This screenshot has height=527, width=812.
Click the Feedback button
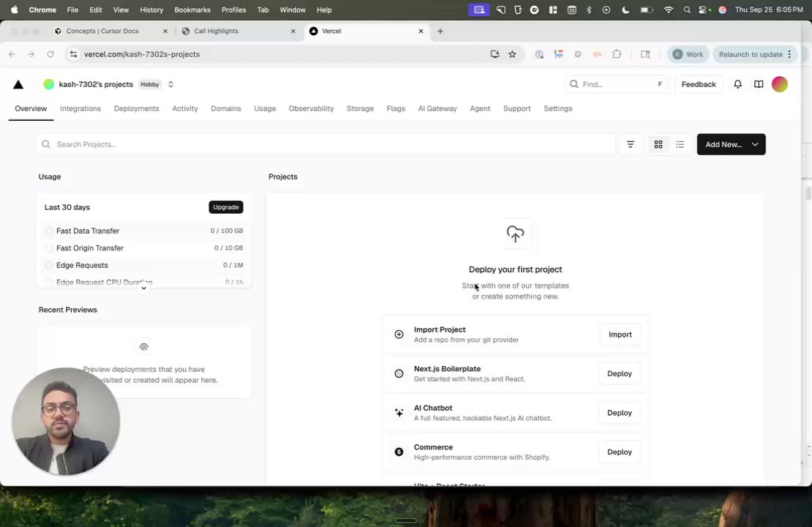point(698,84)
